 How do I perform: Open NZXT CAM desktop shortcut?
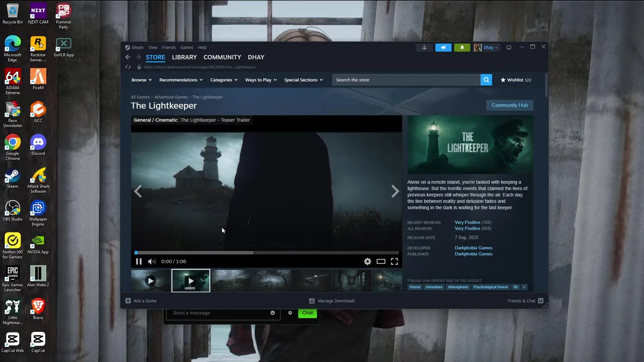[x=38, y=14]
